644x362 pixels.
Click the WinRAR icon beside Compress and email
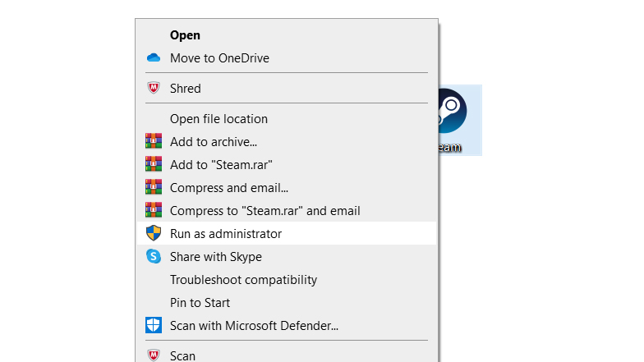coord(154,187)
